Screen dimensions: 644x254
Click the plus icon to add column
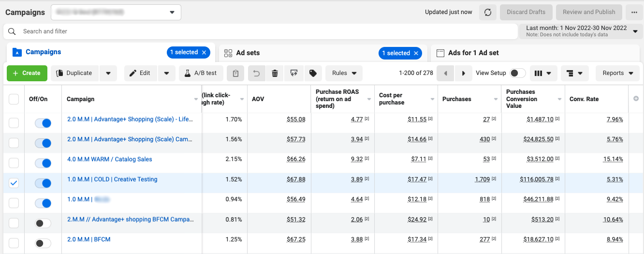coord(636,99)
